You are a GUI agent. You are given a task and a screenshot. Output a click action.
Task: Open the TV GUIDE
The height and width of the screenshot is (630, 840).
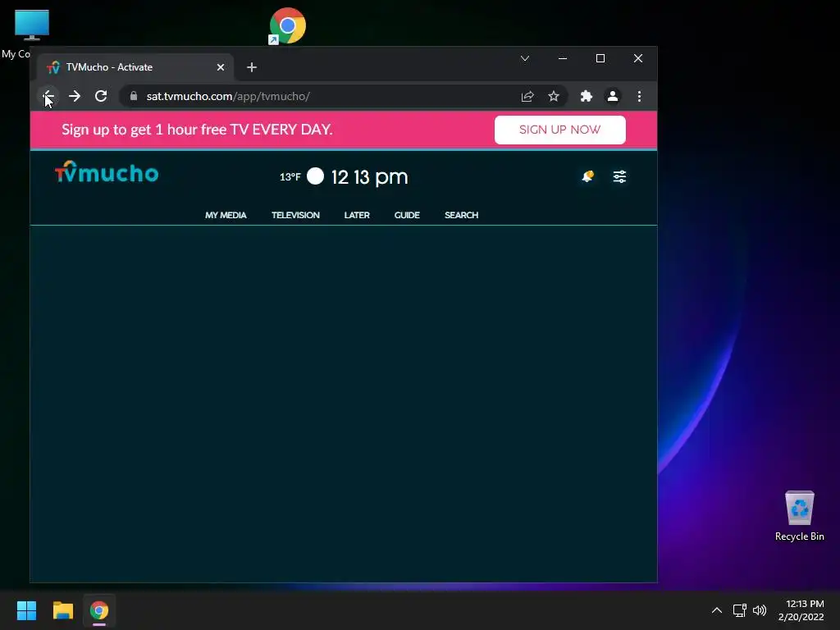point(407,216)
